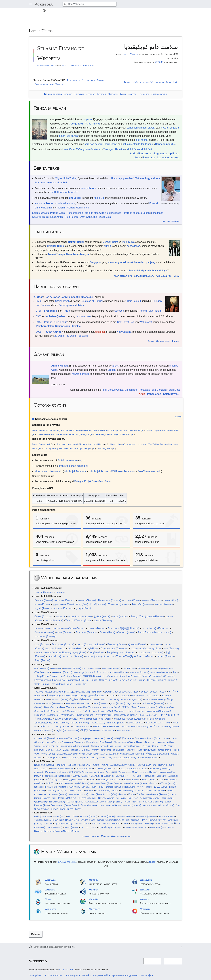The width and height of the screenshot is (211, 980).
Task: Click the blue heart icon beside Kerjasama
Action: coord(33,419)
